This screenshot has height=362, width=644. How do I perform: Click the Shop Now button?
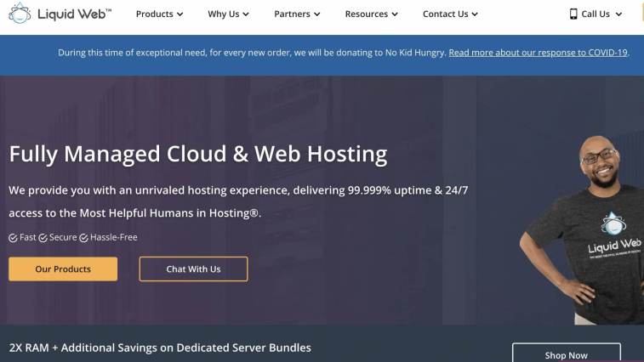point(567,353)
